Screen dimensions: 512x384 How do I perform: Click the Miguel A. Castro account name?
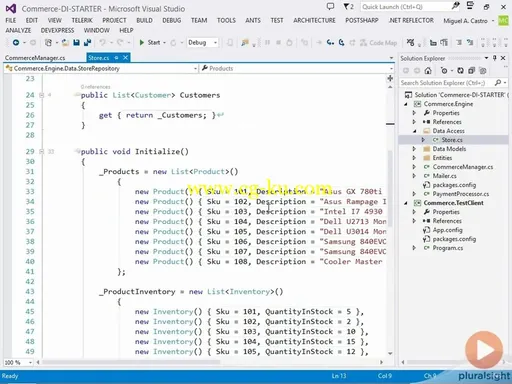pos(465,21)
